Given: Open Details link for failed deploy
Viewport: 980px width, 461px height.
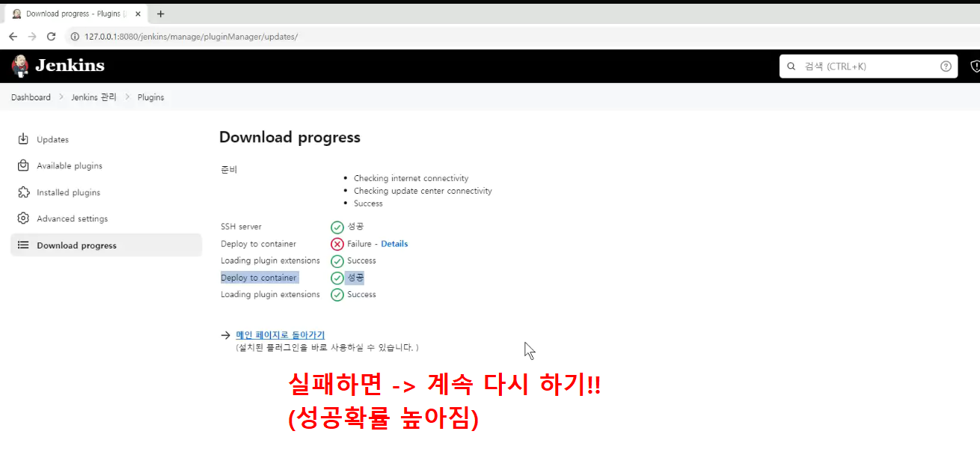Looking at the screenshot, I should [394, 244].
